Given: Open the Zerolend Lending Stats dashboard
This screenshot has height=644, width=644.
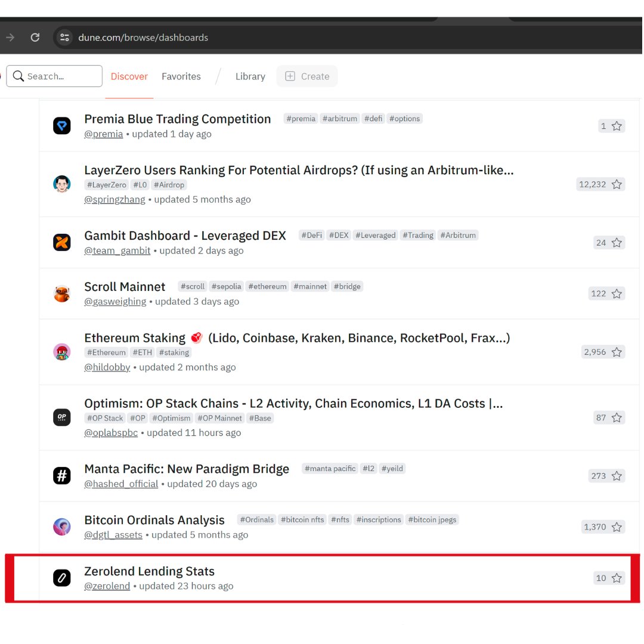Looking at the screenshot, I should tap(150, 571).
